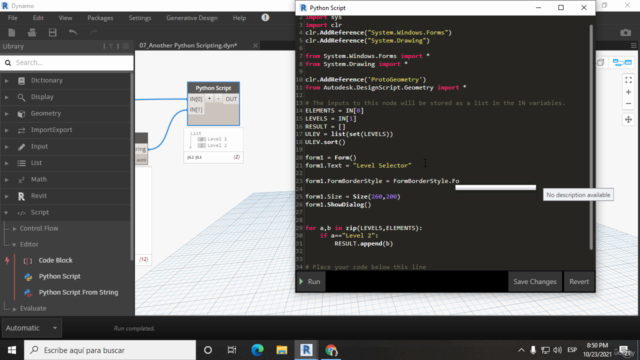The image size is (640, 360).
Task: Click the pan mode cross-arrows icon
Action: pyautogui.click(x=629, y=120)
